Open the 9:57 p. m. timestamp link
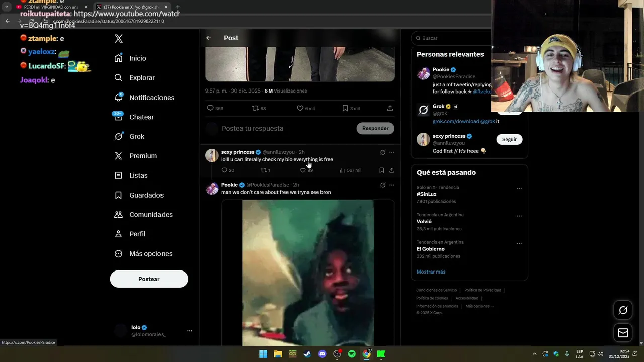Screen dimensions: 644x362 point(233,91)
